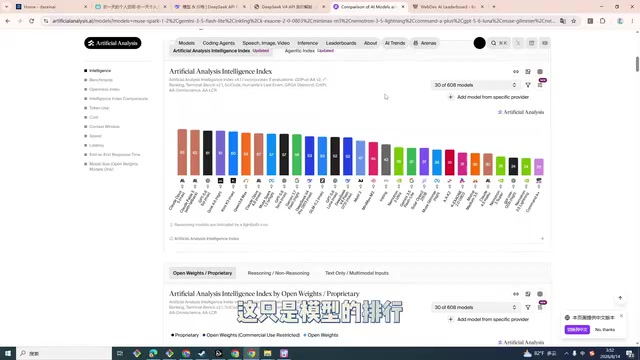The width and height of the screenshot is (640, 360).
Task: Click the round rightmost icon on Intelligence Index chart title row
Action: point(540,71)
